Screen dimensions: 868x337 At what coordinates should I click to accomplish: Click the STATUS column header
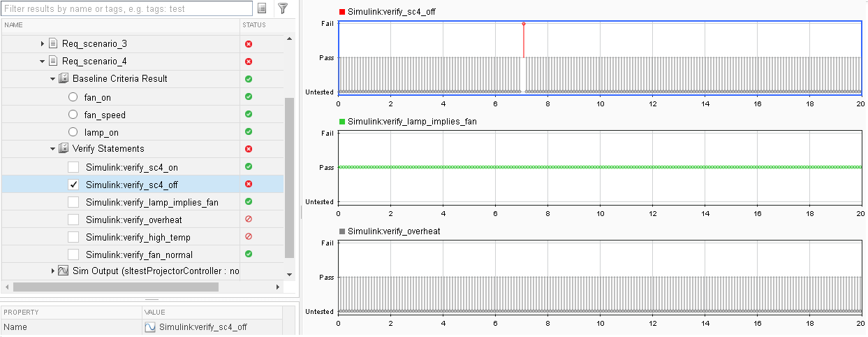pyautogui.click(x=253, y=25)
